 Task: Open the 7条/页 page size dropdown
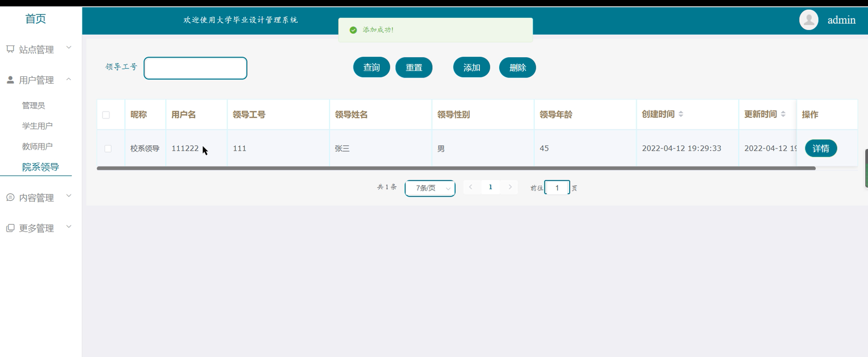(430, 188)
